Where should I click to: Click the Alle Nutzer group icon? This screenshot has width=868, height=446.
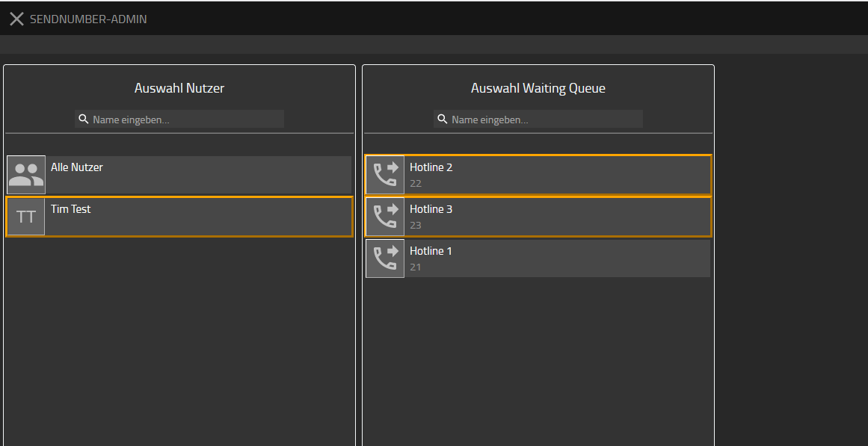(x=26, y=175)
